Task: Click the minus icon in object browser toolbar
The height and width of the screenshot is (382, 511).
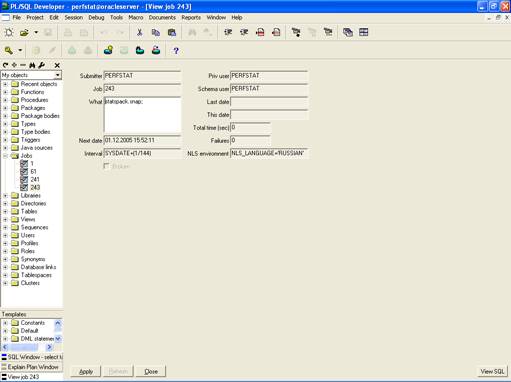Action: click(23, 65)
